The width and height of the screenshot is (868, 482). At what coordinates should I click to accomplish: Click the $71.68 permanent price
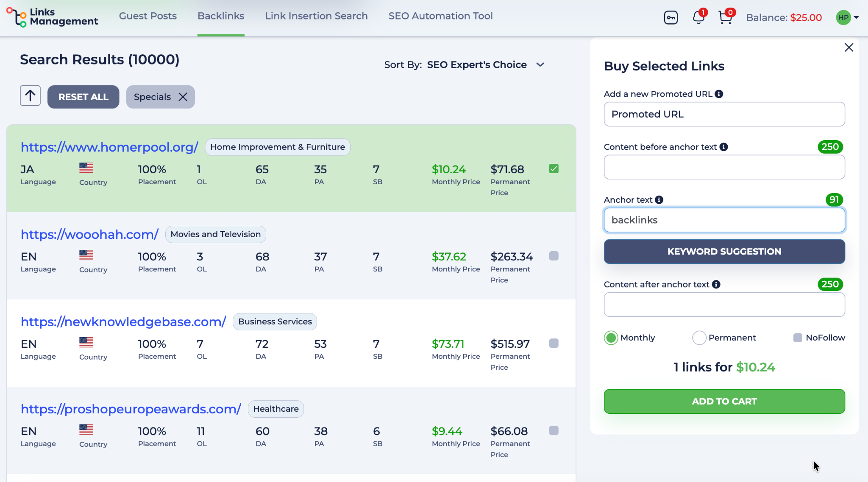tap(507, 169)
